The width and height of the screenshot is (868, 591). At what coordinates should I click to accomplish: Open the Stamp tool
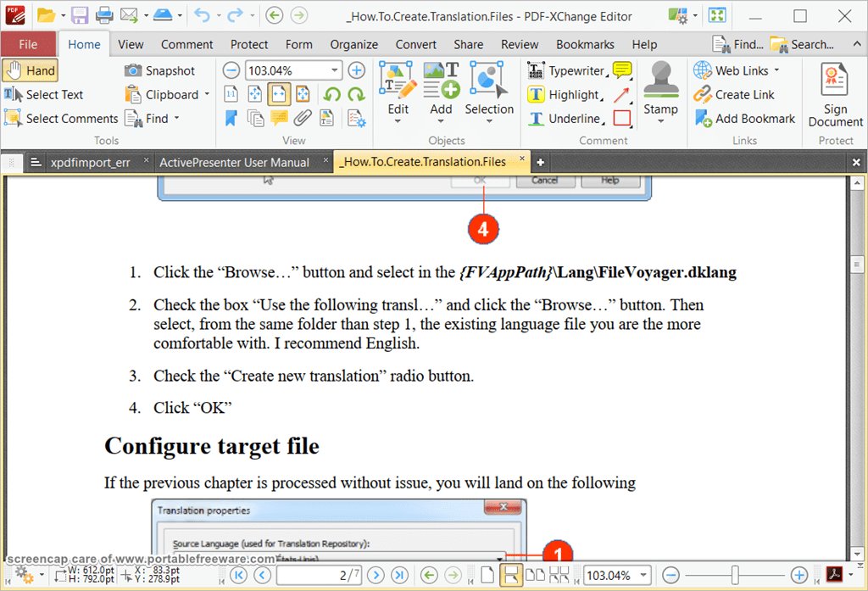[660, 93]
